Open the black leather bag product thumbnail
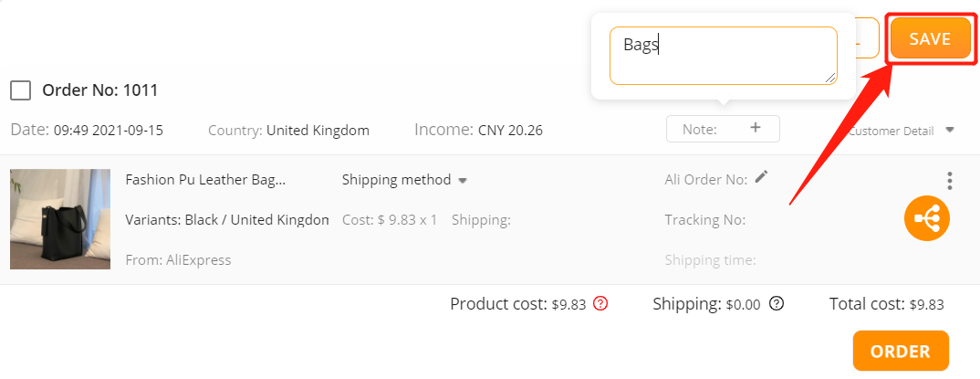980x379 pixels. 60,219
